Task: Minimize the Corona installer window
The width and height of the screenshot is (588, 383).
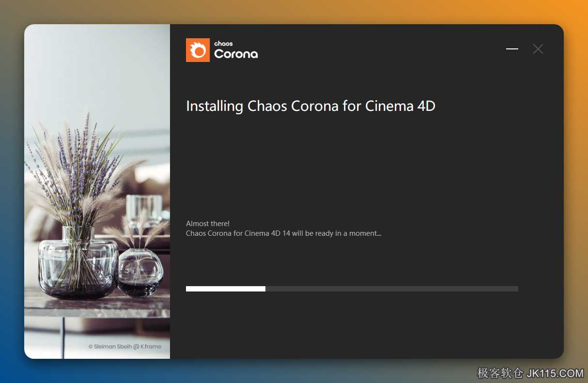Action: tap(512, 49)
